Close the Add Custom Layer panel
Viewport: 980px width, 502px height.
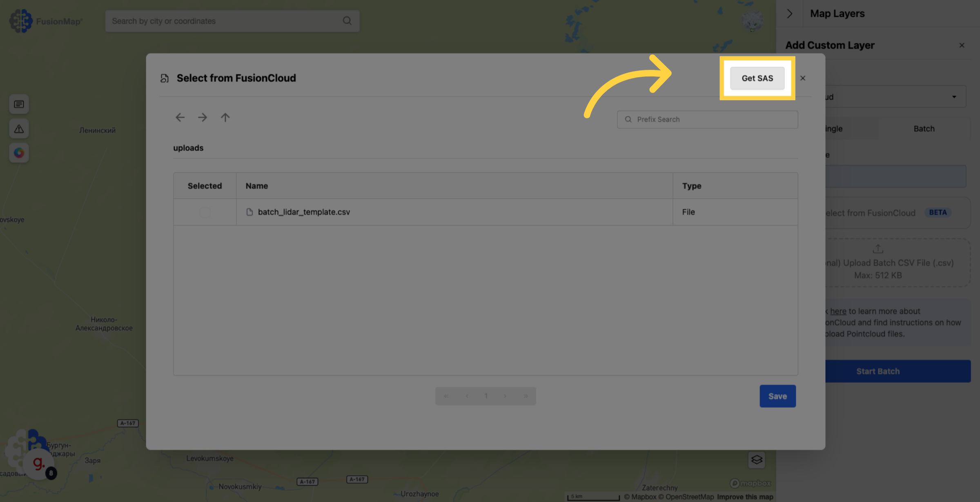(x=962, y=45)
